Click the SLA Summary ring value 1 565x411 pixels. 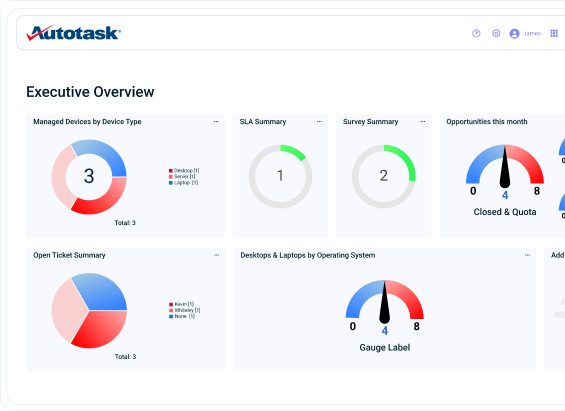coord(280,176)
